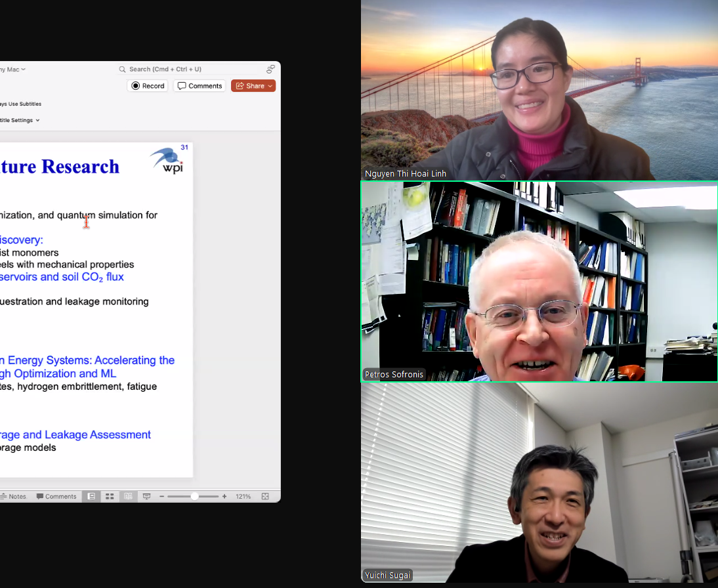Click the collaboration people icon
Viewport: 718px width, 588px height.
coord(270,69)
